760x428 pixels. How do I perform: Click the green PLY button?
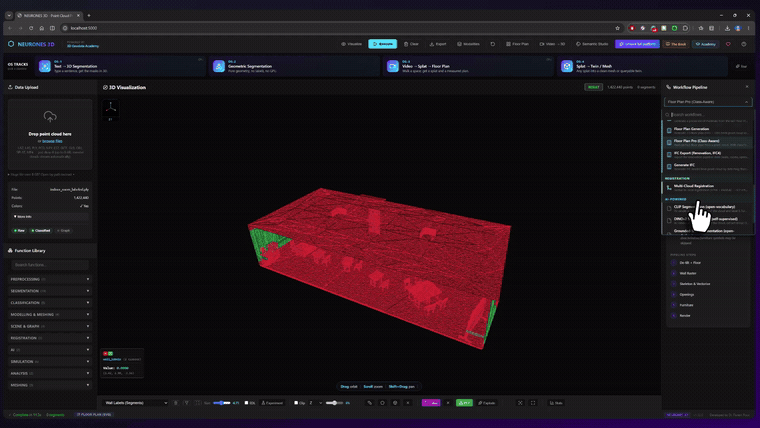pos(464,403)
